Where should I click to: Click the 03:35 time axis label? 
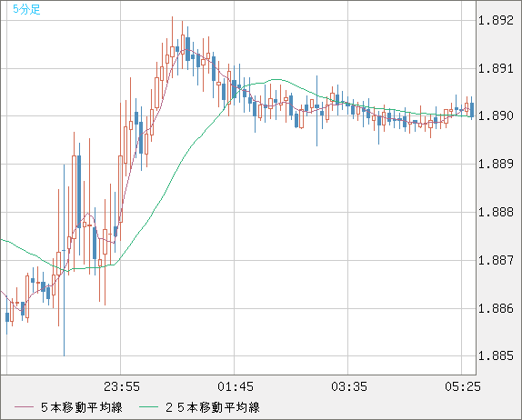(349, 386)
